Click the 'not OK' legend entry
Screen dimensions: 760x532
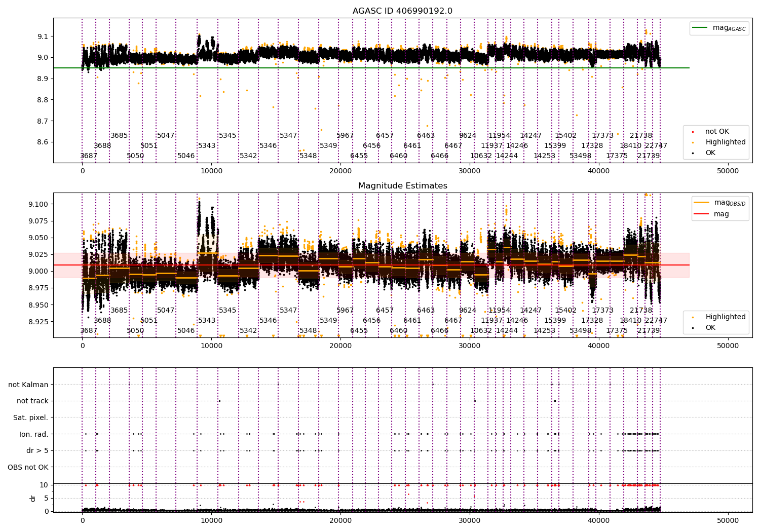click(710, 132)
